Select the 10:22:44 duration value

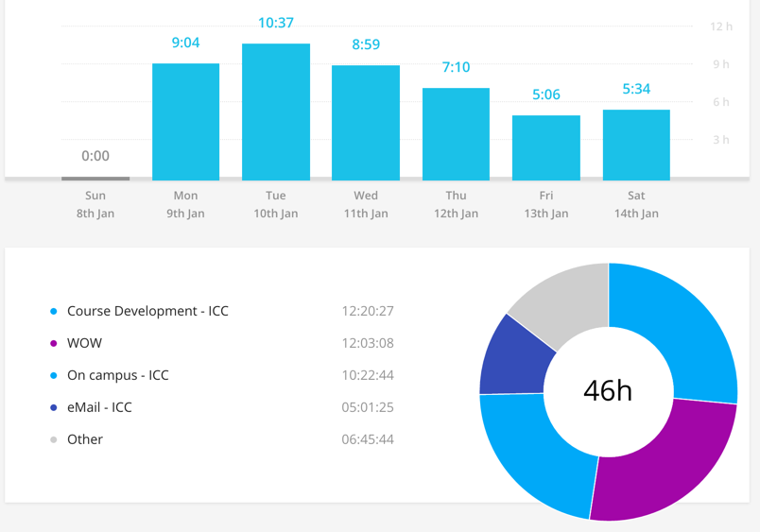[x=368, y=375]
